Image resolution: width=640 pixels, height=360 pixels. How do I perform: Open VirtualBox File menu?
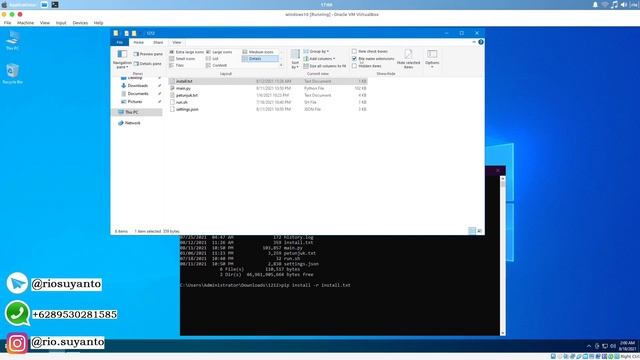pos(7,23)
